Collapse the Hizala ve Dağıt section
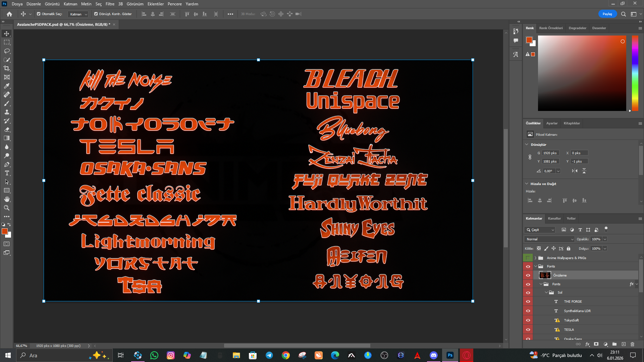 (x=527, y=184)
